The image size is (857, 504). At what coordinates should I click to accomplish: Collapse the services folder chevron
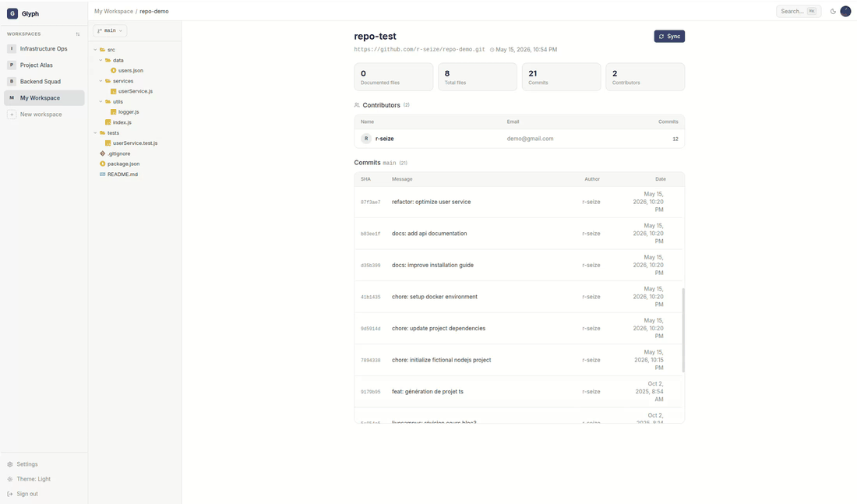101,81
